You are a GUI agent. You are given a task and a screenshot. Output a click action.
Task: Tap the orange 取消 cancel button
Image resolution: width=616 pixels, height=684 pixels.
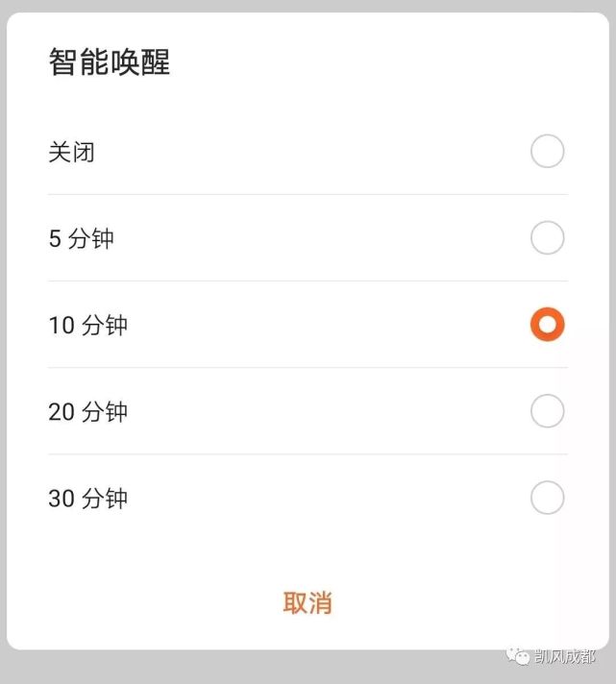click(x=308, y=603)
